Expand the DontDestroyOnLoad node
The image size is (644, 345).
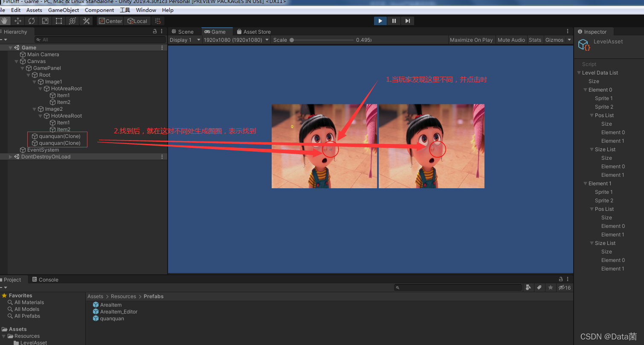coord(11,157)
